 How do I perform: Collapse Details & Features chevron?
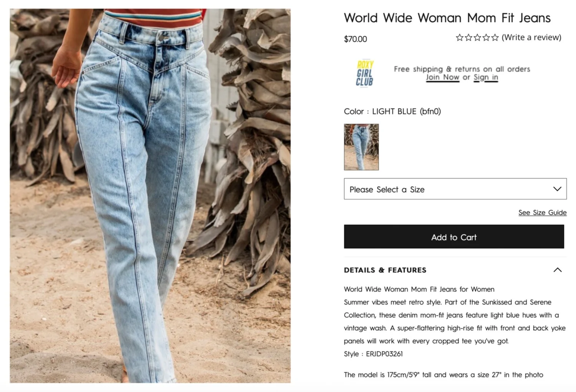(x=558, y=270)
